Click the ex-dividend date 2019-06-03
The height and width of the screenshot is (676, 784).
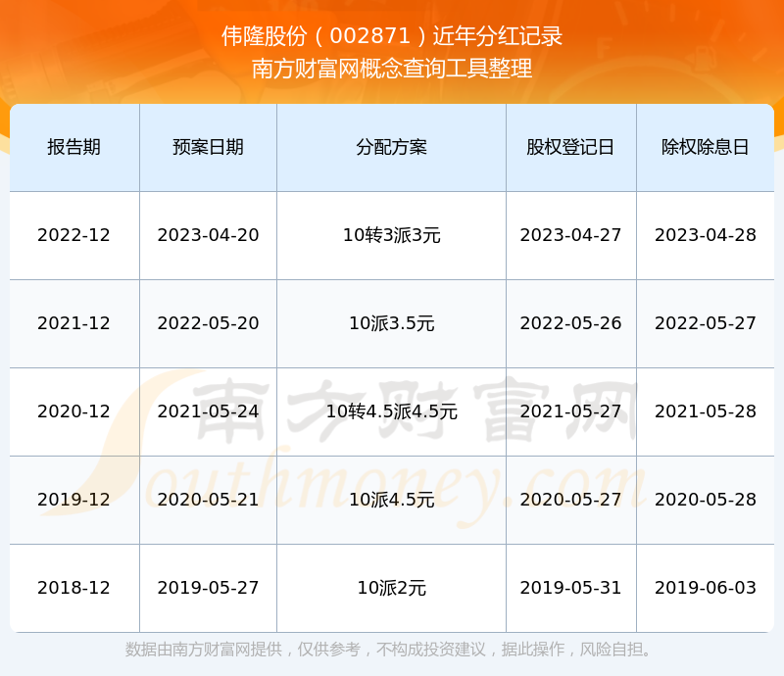tap(705, 587)
